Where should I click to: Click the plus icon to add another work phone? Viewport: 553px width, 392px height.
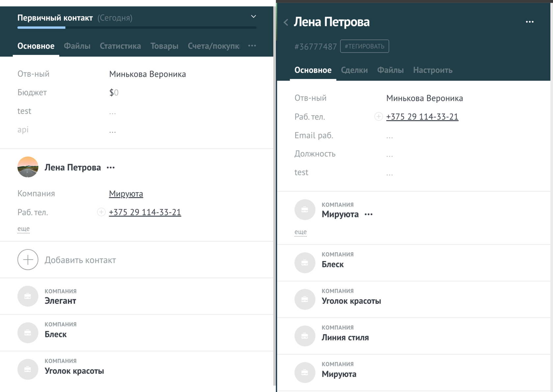(x=378, y=117)
